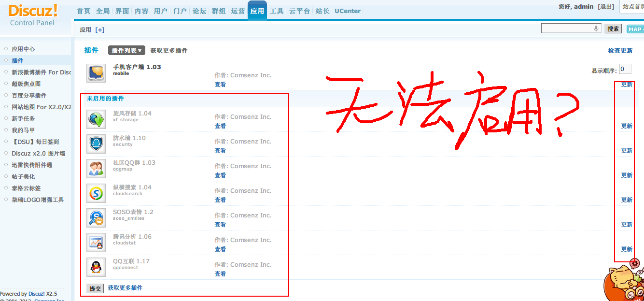Switch to the 门户 menu tab
644x301 pixels.
[180, 11]
